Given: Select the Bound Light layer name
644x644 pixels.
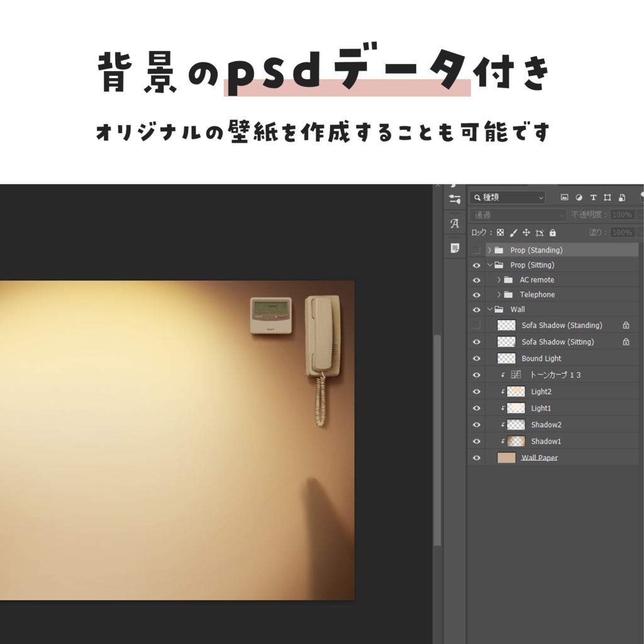Looking at the screenshot, I should pyautogui.click(x=541, y=358).
